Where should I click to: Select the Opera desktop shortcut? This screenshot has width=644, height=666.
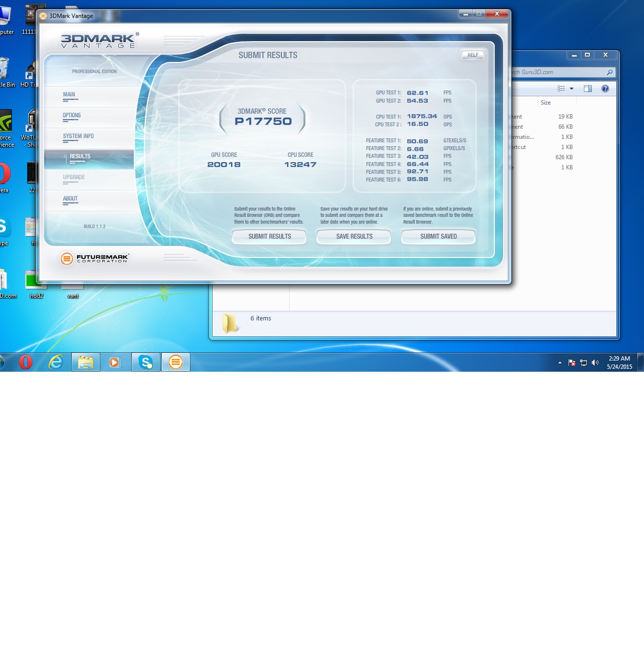[5, 178]
